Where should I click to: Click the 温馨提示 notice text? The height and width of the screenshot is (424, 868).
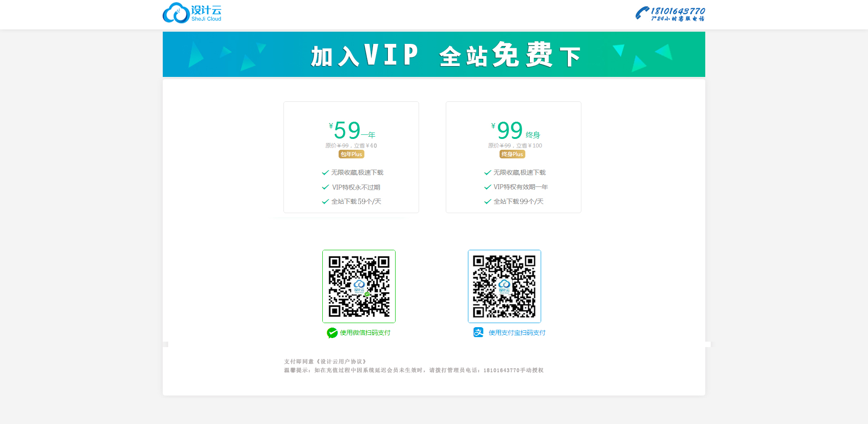[414, 370]
